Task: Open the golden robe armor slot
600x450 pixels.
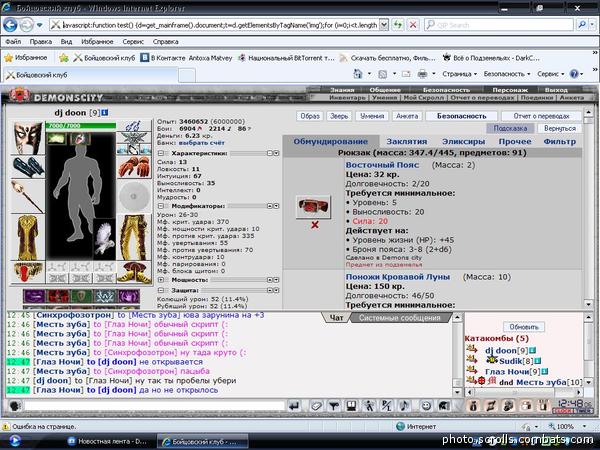Action: click(28, 237)
